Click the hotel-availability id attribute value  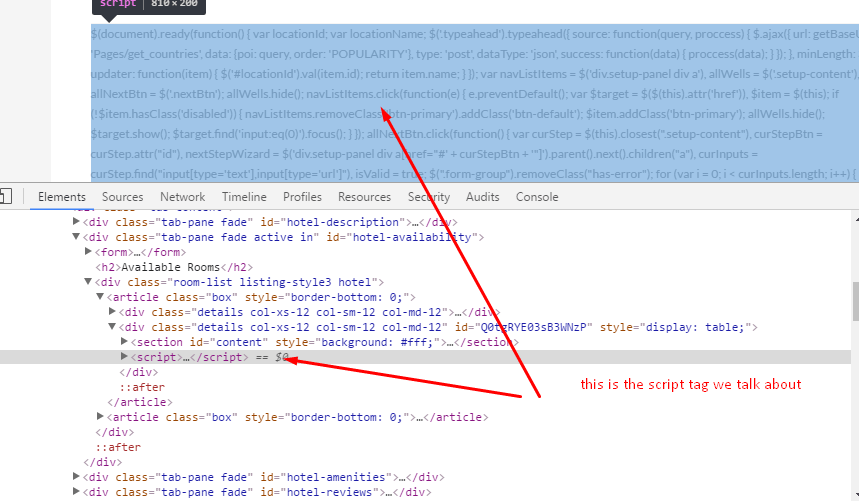point(412,237)
